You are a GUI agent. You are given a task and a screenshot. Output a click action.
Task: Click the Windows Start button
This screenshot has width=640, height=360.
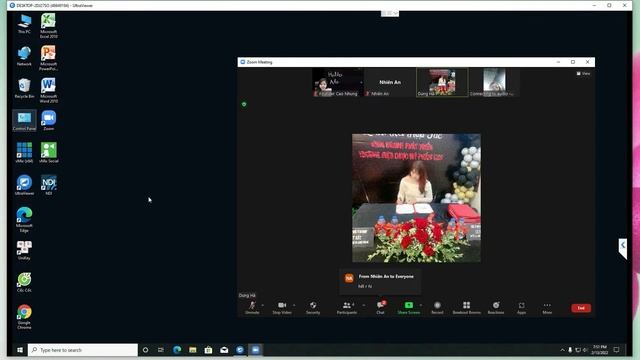coord(20,350)
